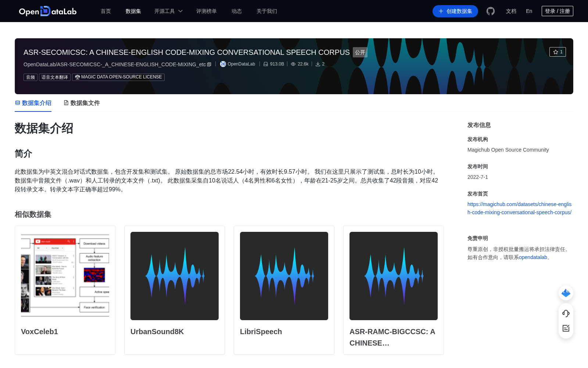The width and height of the screenshot is (588, 368).
Task: Open 评测榜单 navigation item
Action: pyautogui.click(x=207, y=11)
